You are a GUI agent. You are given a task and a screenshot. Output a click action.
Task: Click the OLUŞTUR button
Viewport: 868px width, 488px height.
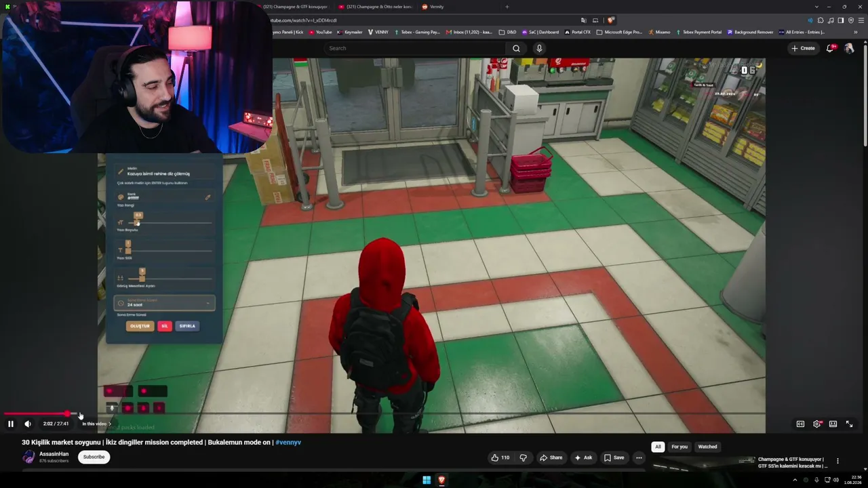[140, 326]
